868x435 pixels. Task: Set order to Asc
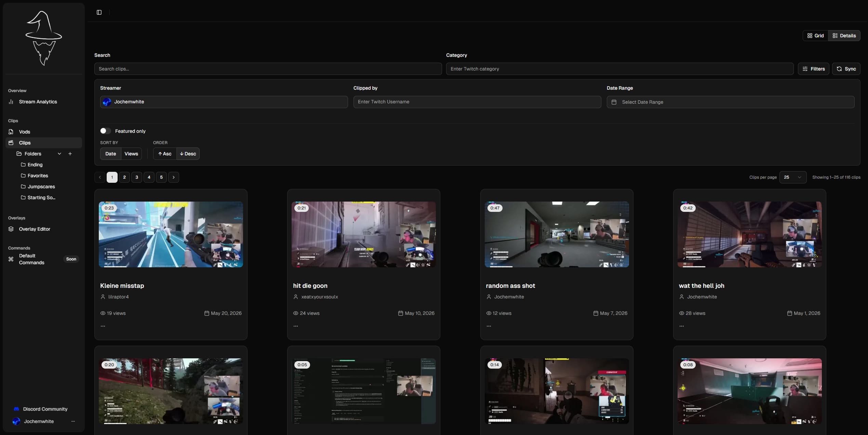[x=165, y=154]
